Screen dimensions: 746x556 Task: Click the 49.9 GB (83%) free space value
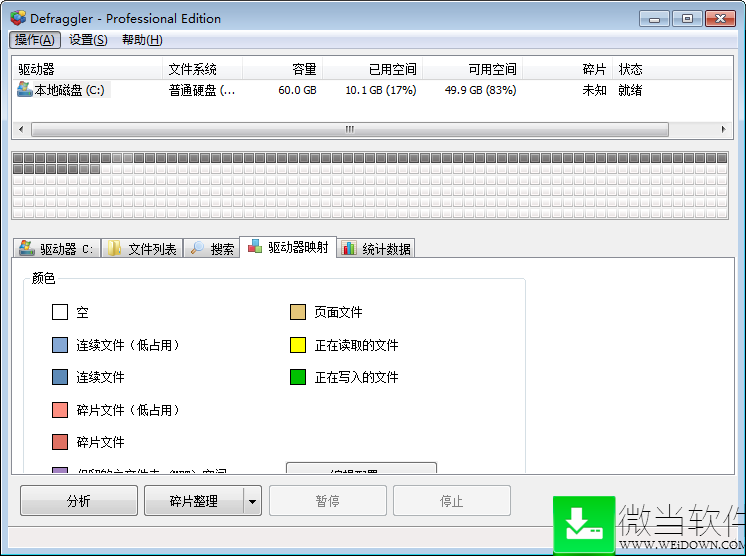pos(481,90)
